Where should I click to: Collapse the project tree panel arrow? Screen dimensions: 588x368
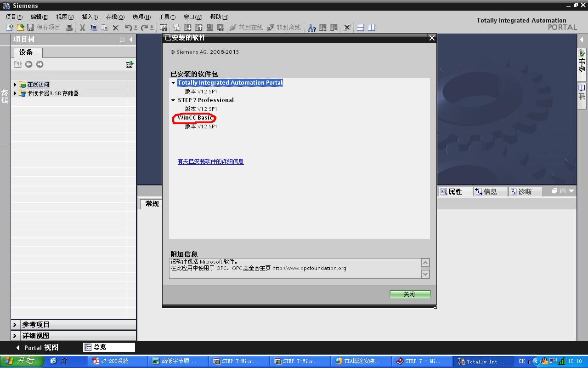point(131,40)
